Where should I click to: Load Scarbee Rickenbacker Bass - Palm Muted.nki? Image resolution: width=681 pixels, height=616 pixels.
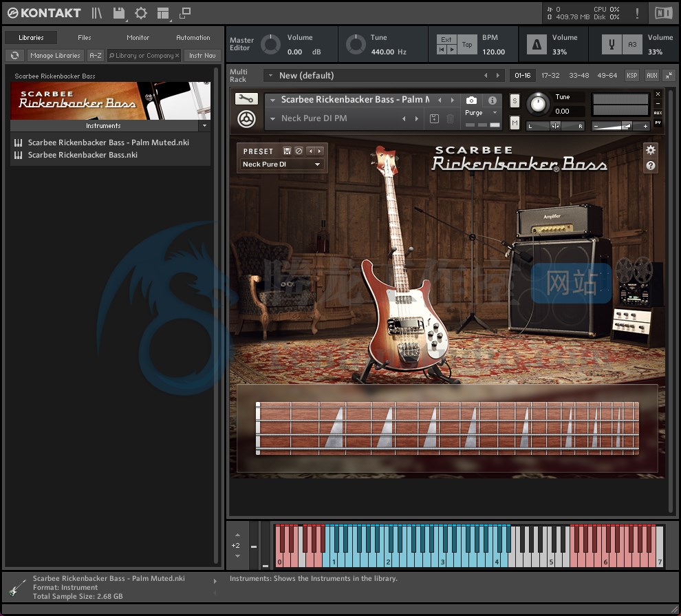108,142
